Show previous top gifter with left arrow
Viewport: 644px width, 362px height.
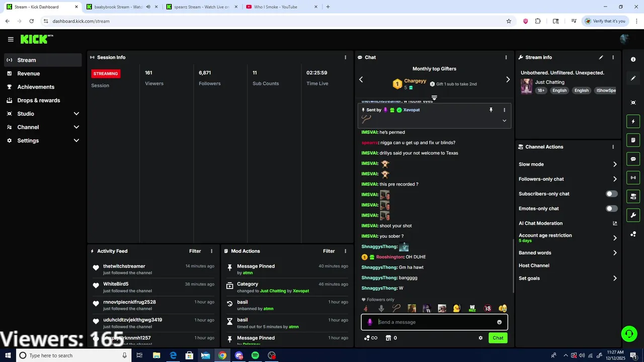pos(361,79)
